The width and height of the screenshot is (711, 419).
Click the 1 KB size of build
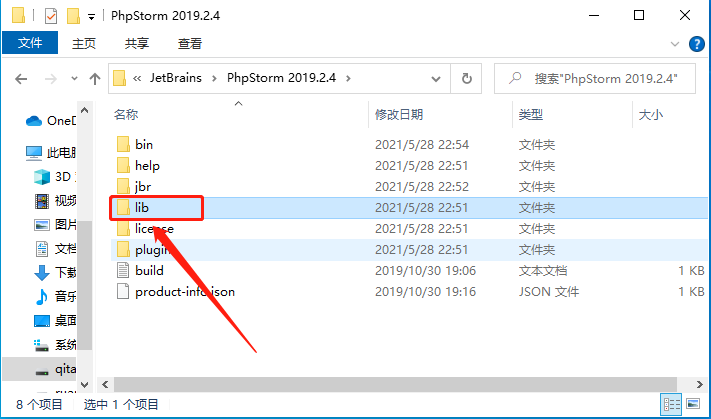(x=691, y=271)
